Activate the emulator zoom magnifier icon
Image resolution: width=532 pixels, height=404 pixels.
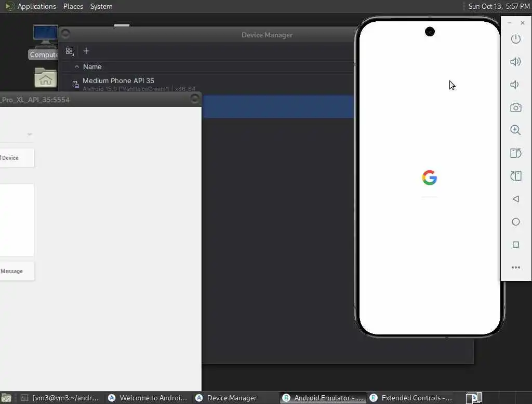[x=515, y=130]
